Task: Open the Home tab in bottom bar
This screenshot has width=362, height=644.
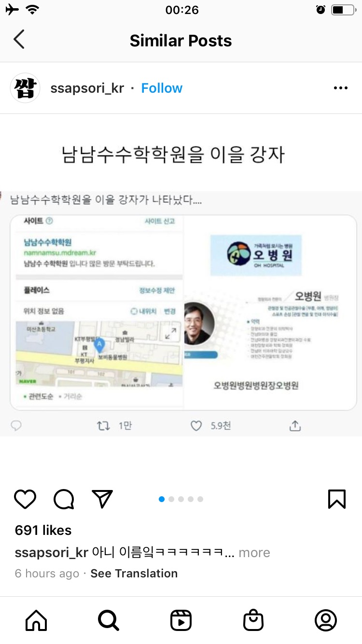Action: click(x=36, y=620)
